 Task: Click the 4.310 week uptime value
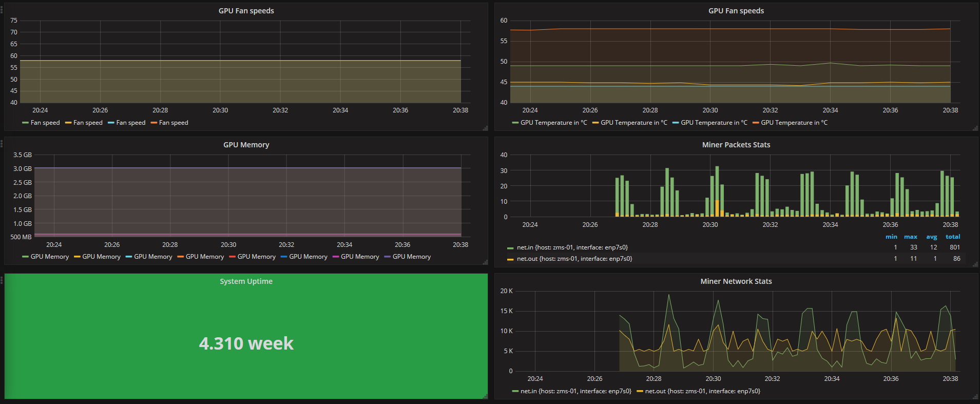(246, 343)
